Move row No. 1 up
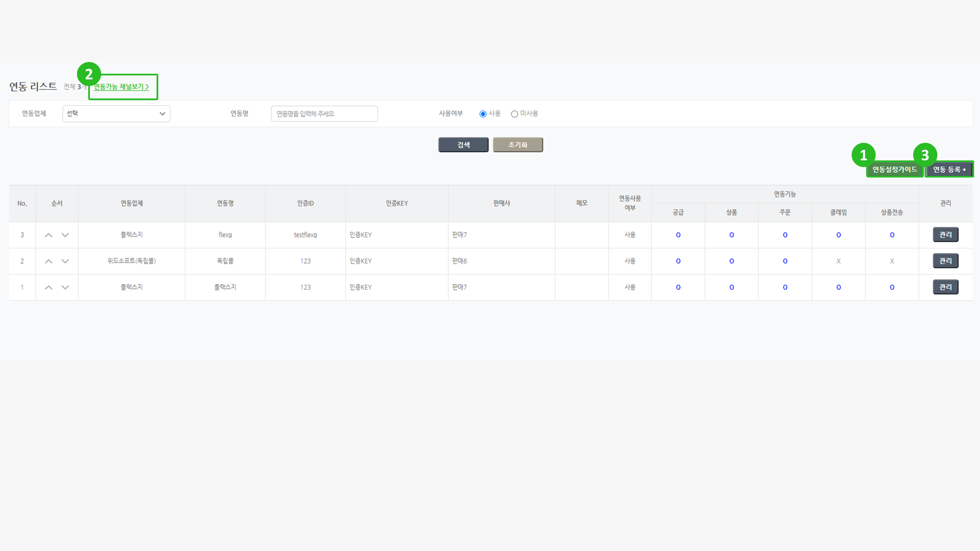980x551 pixels. [x=48, y=287]
